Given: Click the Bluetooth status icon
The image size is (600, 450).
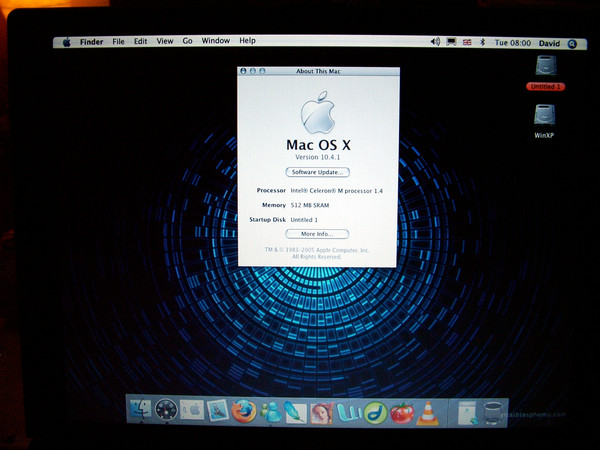Looking at the screenshot, I should [483, 42].
